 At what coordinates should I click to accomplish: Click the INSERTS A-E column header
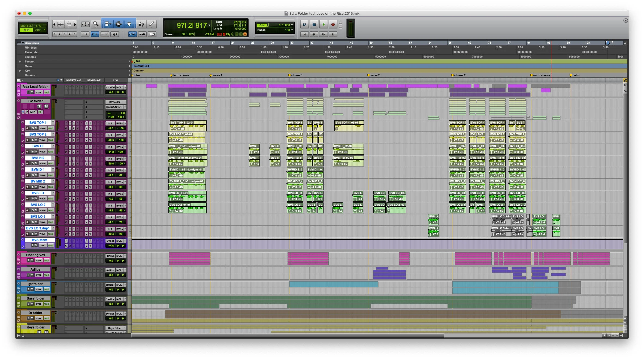(x=73, y=80)
